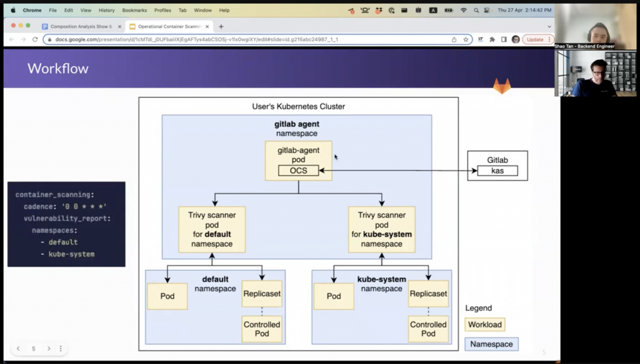This screenshot has width=640, height=364.
Task: Open the View menu
Action: click(86, 10)
